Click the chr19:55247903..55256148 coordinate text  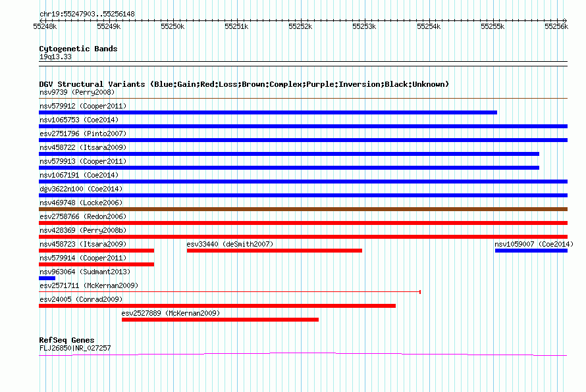(x=87, y=14)
